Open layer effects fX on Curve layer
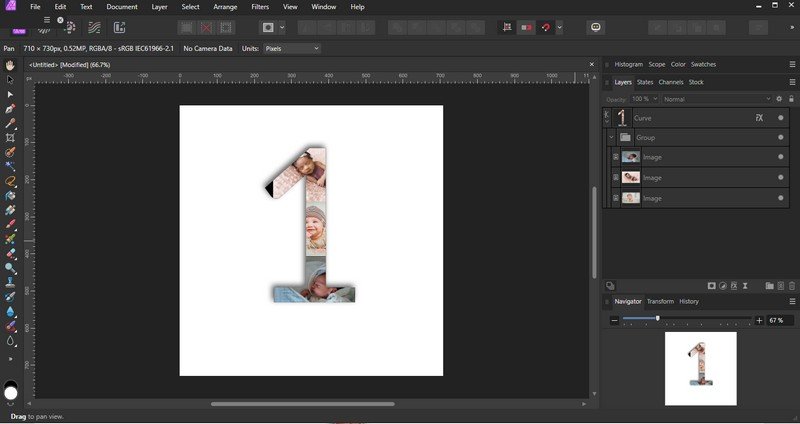The image size is (800, 424). 759,118
